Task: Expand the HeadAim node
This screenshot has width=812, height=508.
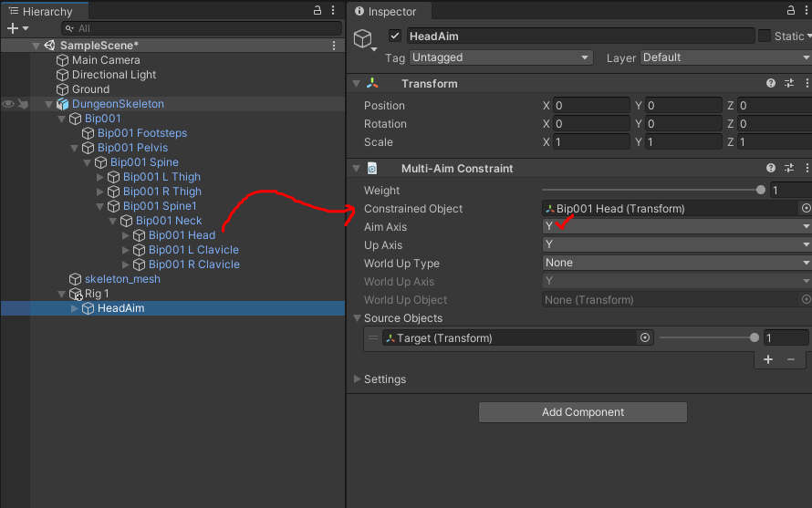Action: (74, 308)
